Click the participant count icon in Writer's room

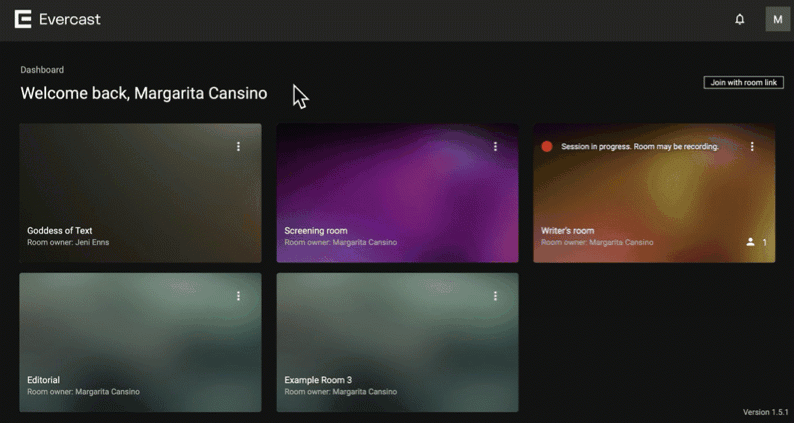pos(751,242)
